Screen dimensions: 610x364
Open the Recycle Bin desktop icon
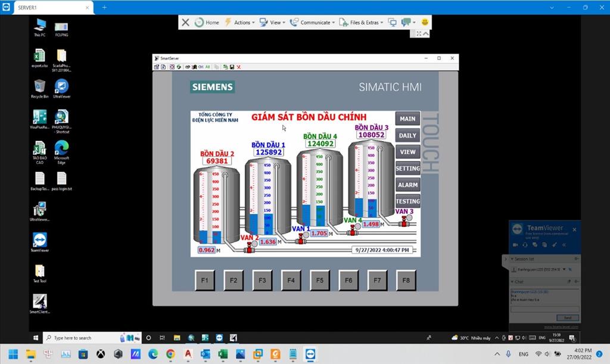40,89
